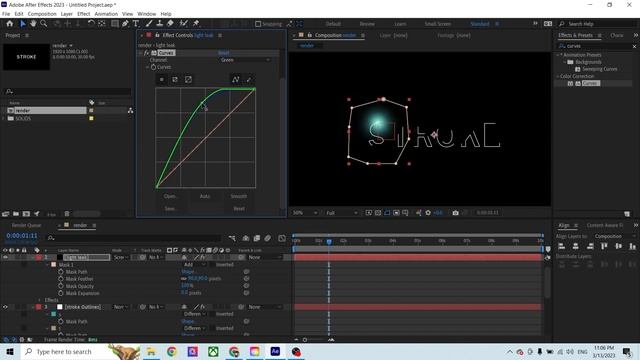Select the Puppet Pin tool
Image resolution: width=640 pixels, height=360 pixels.
pos(196,24)
